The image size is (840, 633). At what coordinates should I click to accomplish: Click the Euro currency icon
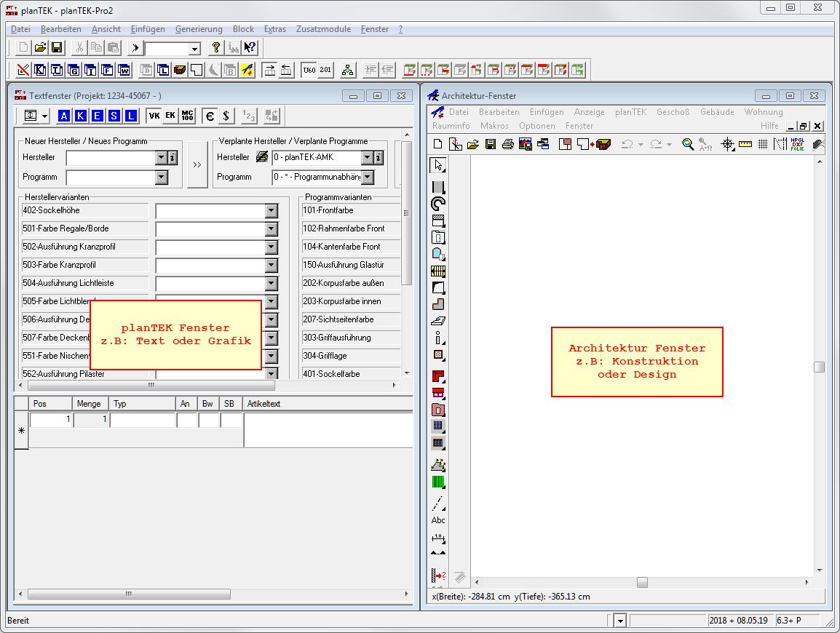tap(210, 116)
